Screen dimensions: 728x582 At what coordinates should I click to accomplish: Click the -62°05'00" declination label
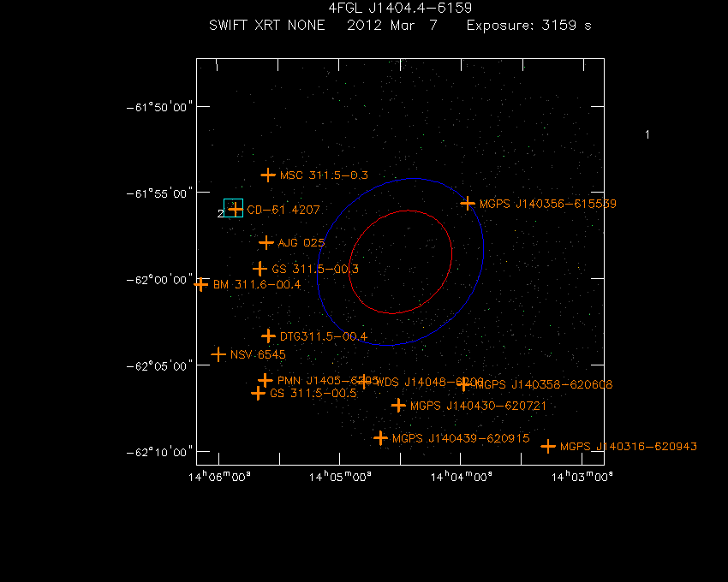[159, 365]
